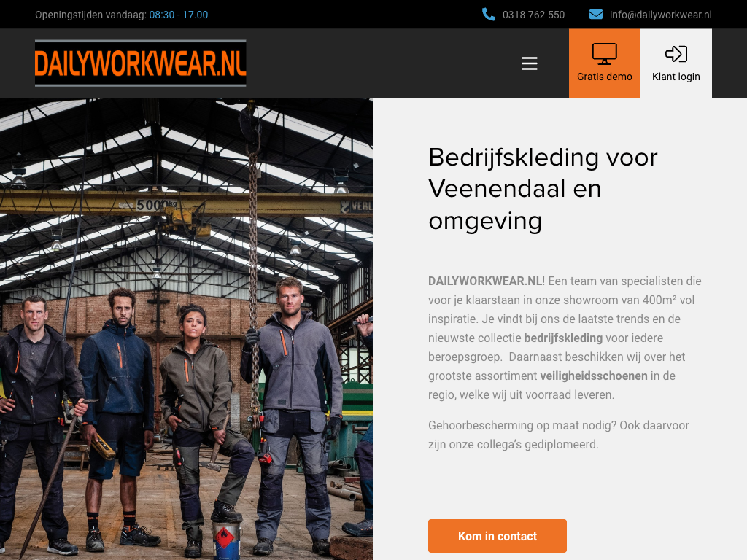Open the hamburger menu
The width and height of the screenshot is (747, 560).
click(x=530, y=63)
